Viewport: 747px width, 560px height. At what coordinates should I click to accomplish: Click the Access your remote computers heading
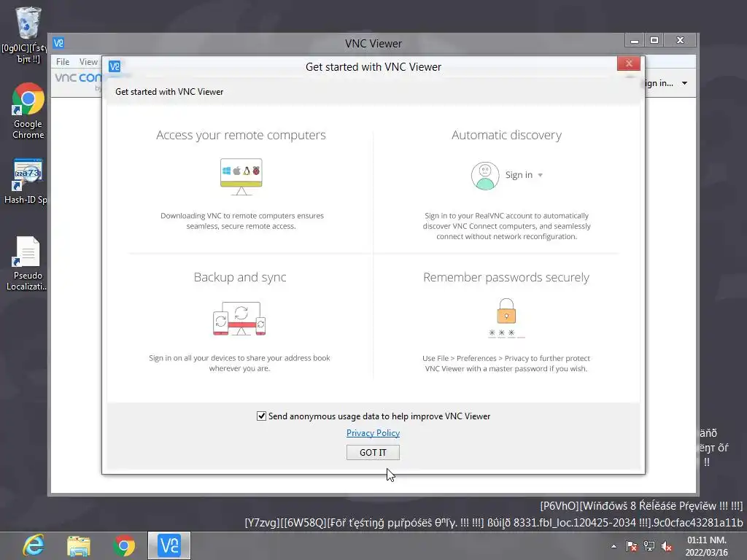click(241, 135)
